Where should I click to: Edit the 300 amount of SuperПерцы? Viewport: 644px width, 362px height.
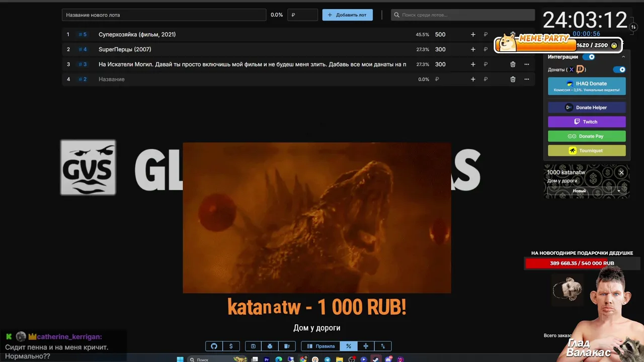(440, 49)
